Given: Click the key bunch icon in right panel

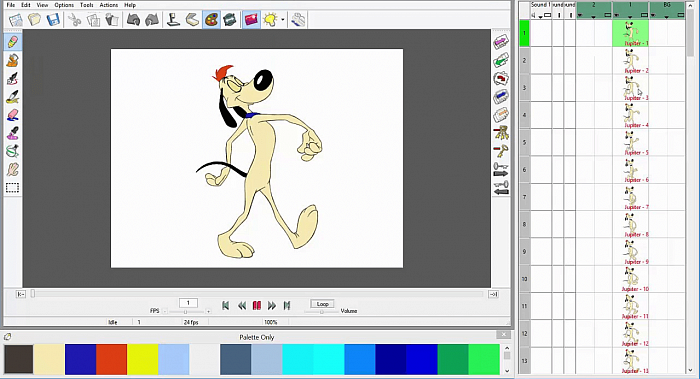Looking at the screenshot, I should pyautogui.click(x=501, y=133).
